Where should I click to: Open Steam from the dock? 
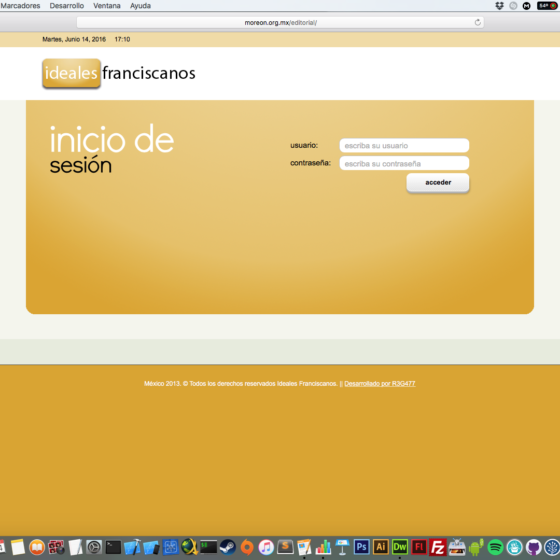[x=228, y=547]
